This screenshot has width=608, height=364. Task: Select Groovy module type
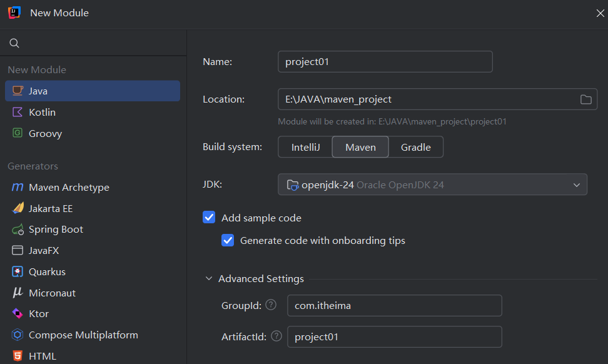(x=93, y=133)
